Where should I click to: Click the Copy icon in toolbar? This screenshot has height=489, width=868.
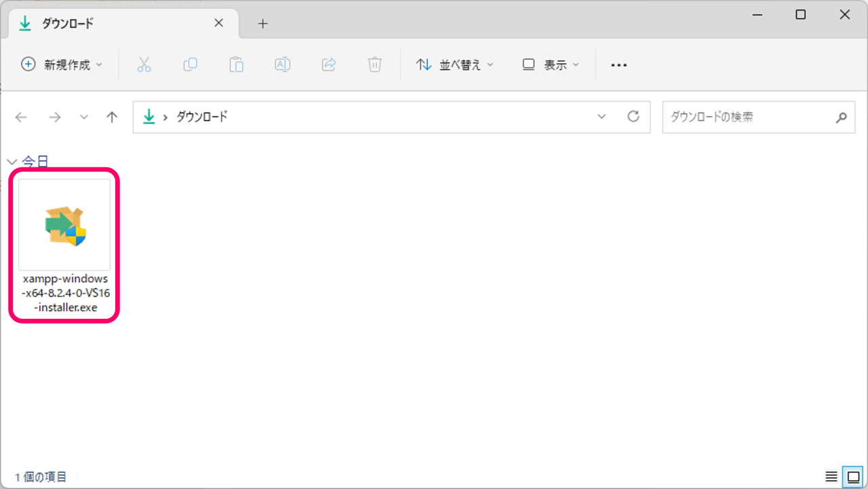click(x=190, y=64)
